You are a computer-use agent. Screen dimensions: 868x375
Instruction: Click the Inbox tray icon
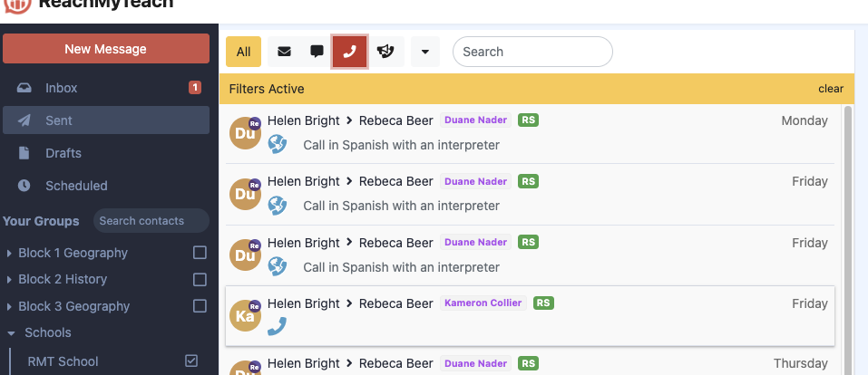pyautogui.click(x=24, y=88)
